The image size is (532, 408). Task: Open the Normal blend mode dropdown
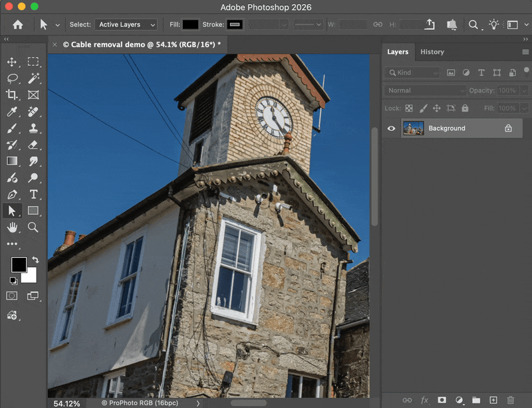426,90
